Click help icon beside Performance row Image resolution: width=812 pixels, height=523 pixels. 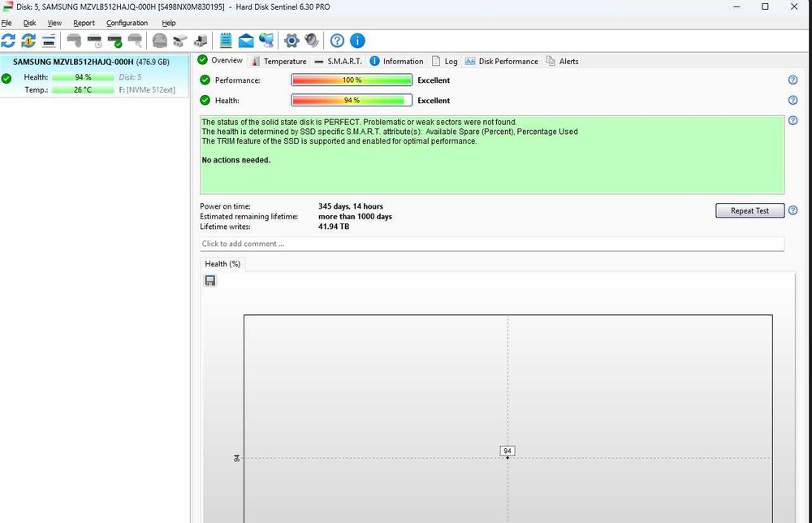793,80
